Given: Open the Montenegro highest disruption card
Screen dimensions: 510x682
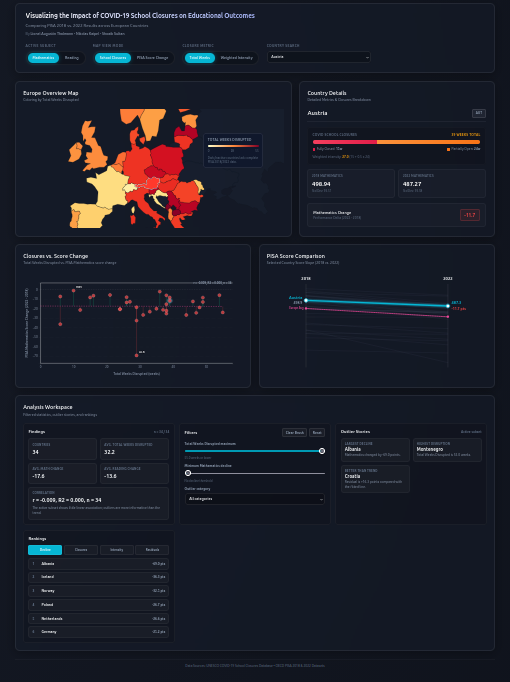Looking at the screenshot, I should pos(447,450).
